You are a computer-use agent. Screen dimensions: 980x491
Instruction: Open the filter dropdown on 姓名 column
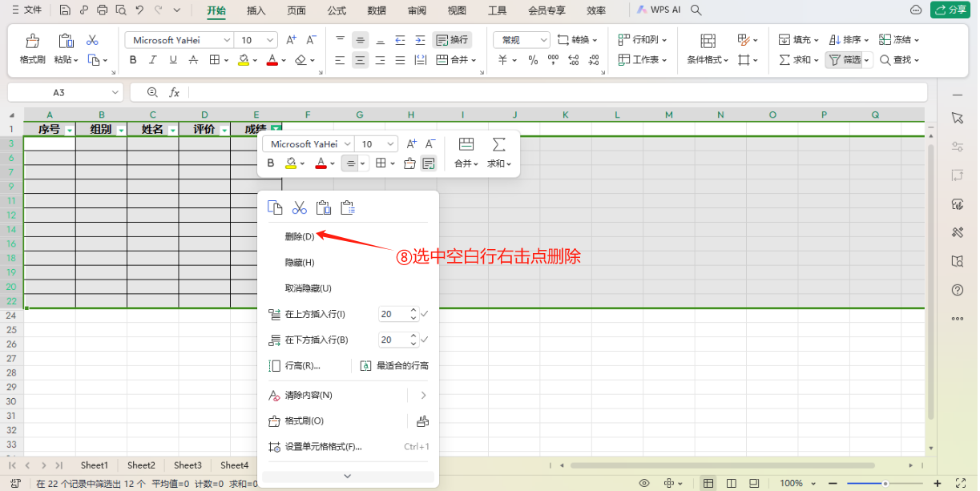click(x=172, y=130)
